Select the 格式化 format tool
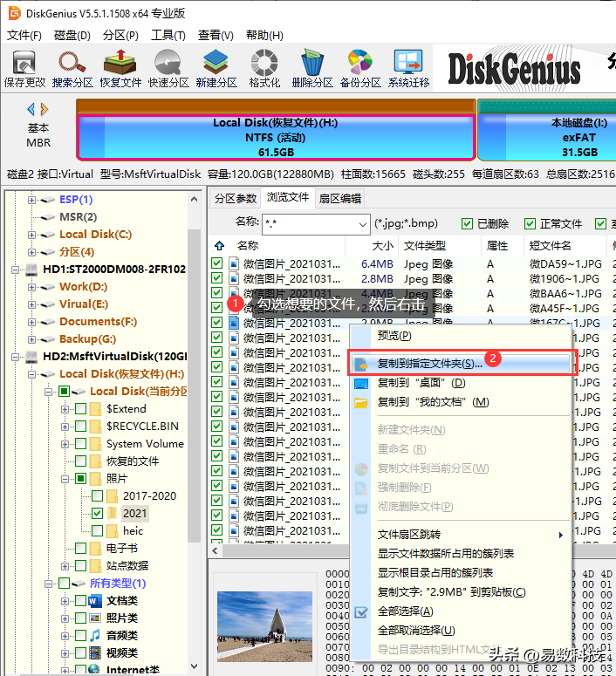The image size is (616, 676). click(264, 63)
